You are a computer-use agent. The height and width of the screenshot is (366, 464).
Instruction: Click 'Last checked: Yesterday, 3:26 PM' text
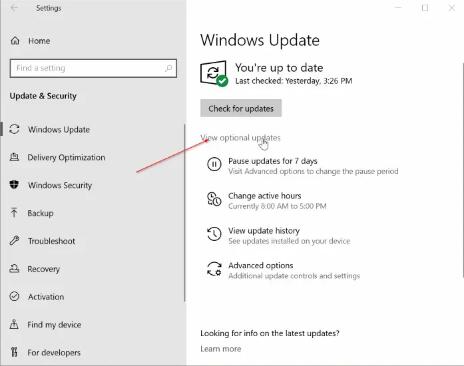tap(294, 81)
